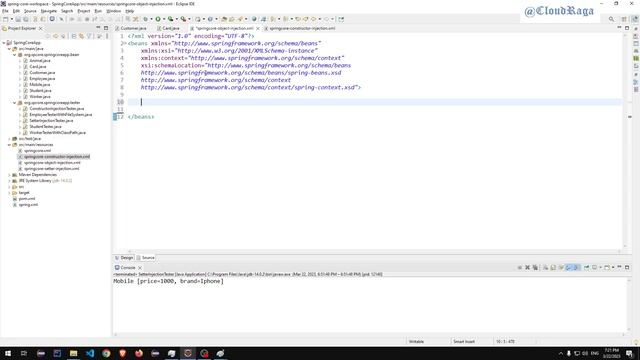Collapse the src/main/java folder
This screenshot has width=640, height=360.
(x=9, y=49)
